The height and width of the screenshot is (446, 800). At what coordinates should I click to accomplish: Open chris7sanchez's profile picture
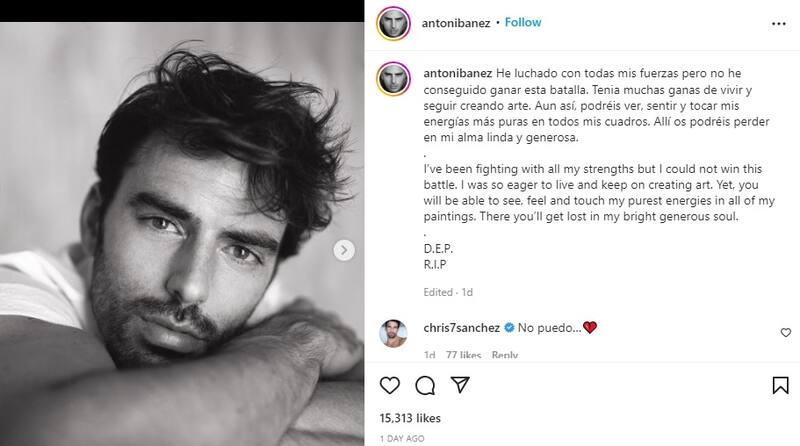(x=394, y=333)
